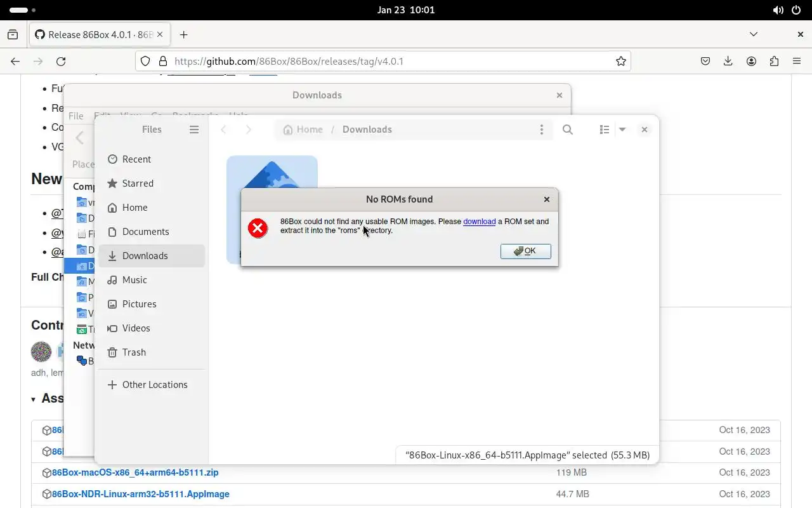The height and width of the screenshot is (508, 812).
Task: Select Downloads in the Files sidebar
Action: coord(152,256)
